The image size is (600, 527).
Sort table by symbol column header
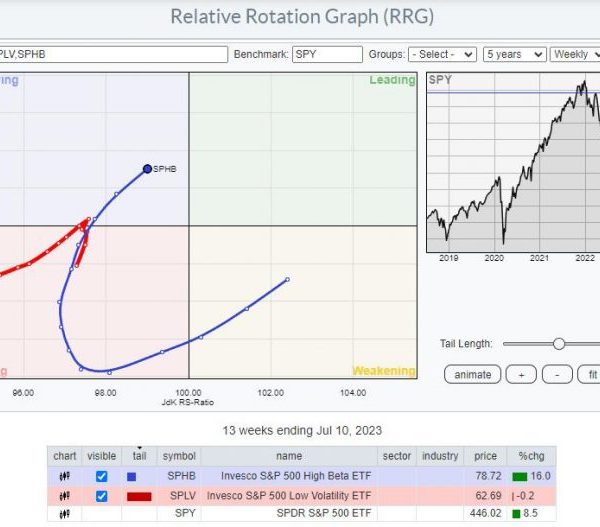179,456
